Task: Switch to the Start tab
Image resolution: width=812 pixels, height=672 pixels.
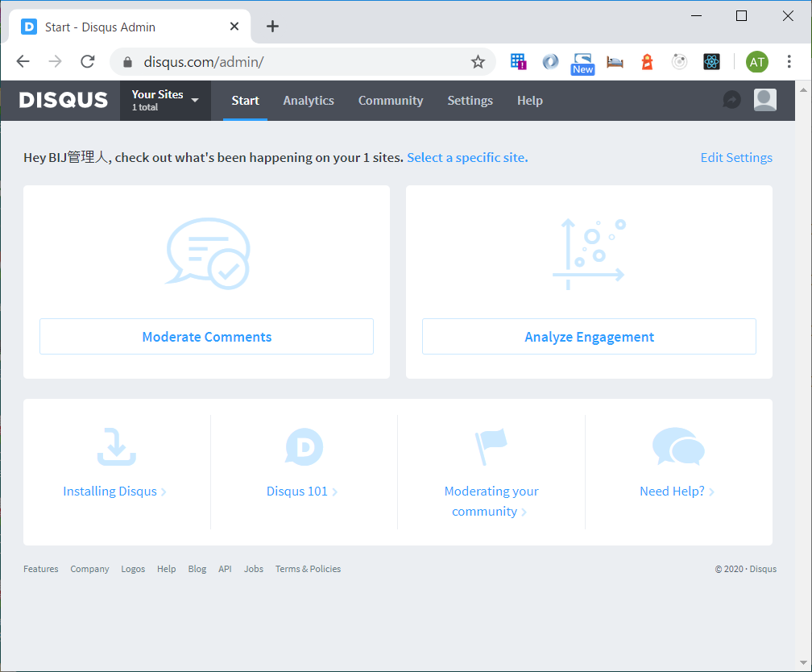Action: pos(245,101)
